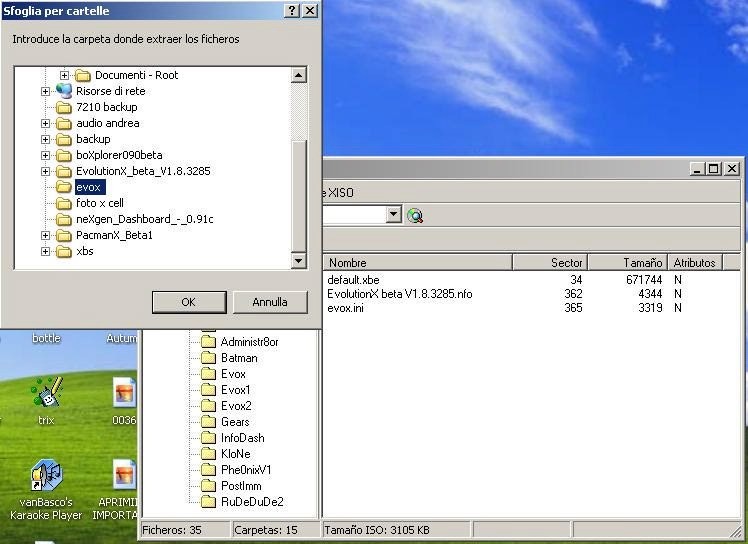
Task: Select the Batman folder in the tree
Action: point(238,358)
